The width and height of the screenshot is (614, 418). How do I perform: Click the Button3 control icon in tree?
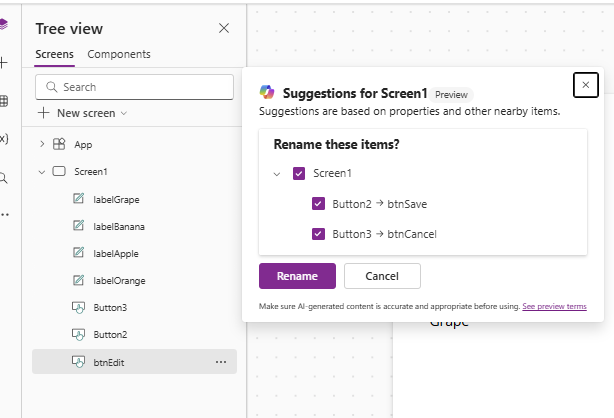pos(78,308)
